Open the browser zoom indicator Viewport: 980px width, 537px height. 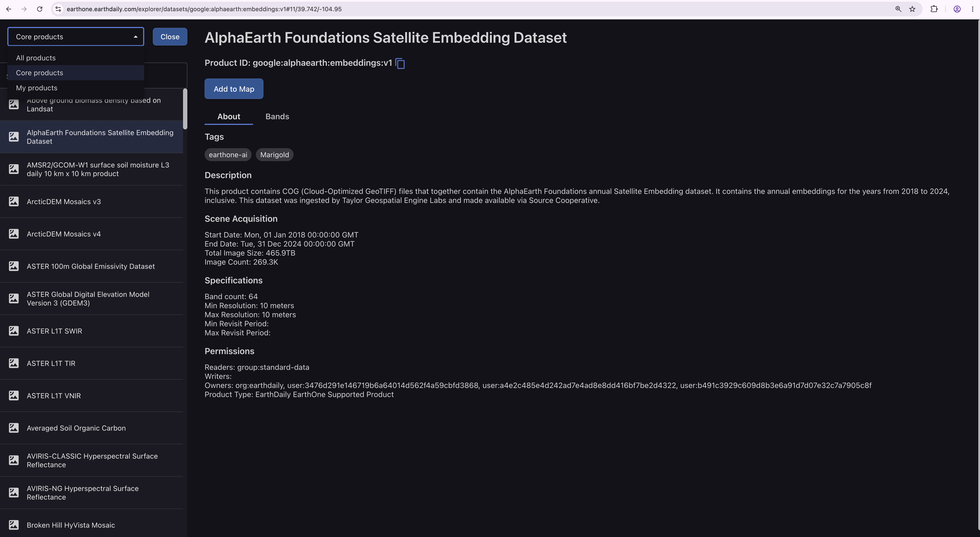pos(898,9)
